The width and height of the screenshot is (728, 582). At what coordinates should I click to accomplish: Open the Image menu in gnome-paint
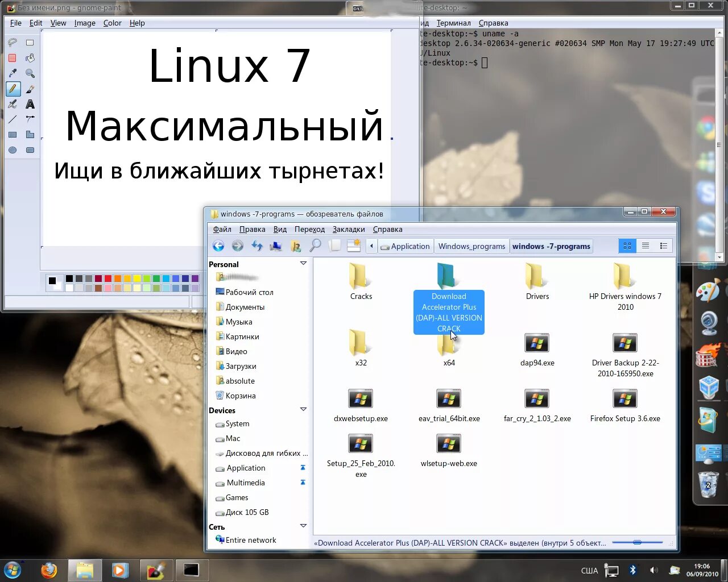[85, 23]
